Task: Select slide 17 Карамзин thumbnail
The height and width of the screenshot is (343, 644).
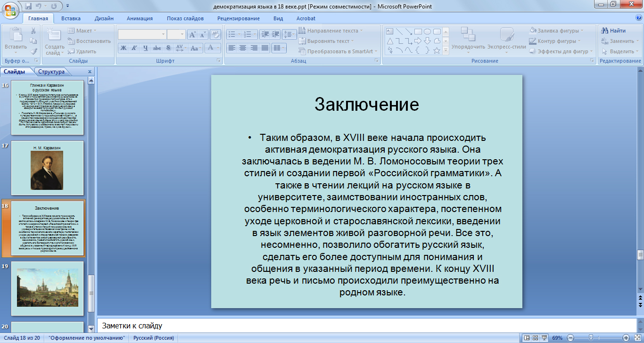Action: (x=47, y=168)
